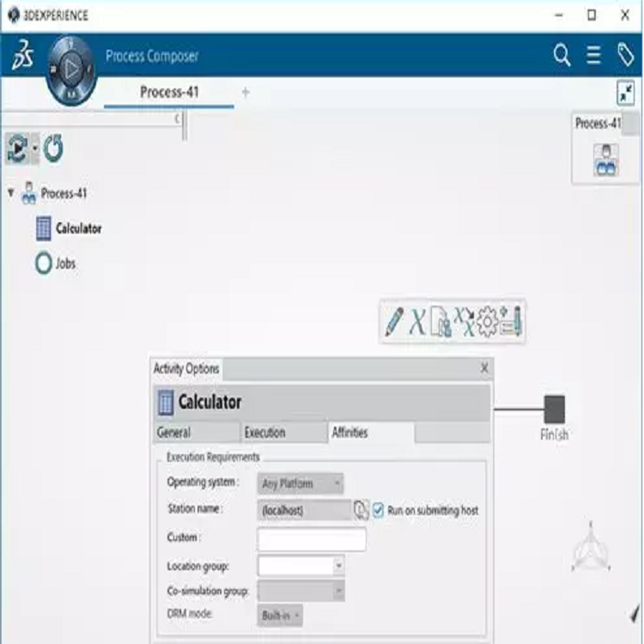Switch to the Execution tab
Screen dimensions: 644x644
click(264, 433)
